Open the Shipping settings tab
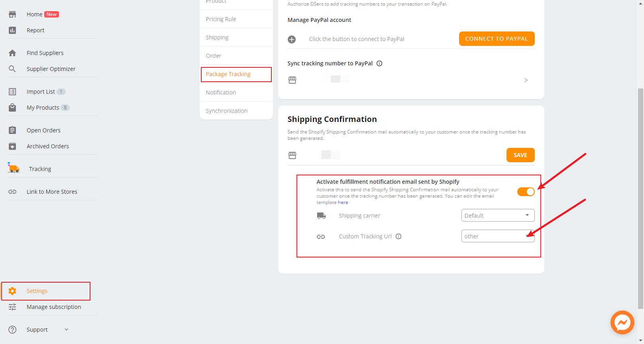The image size is (644, 344). click(236, 37)
